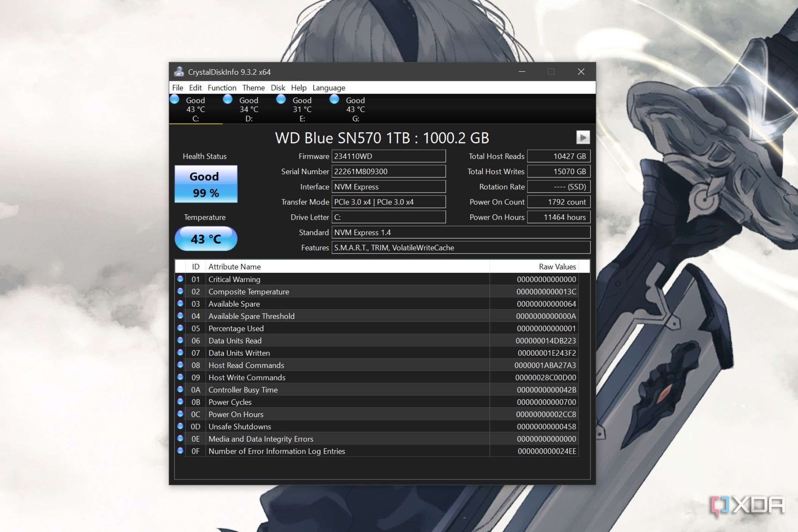Click the CrystalDiskInfo title bar app icon
Image resolution: width=798 pixels, height=532 pixels.
coord(179,71)
